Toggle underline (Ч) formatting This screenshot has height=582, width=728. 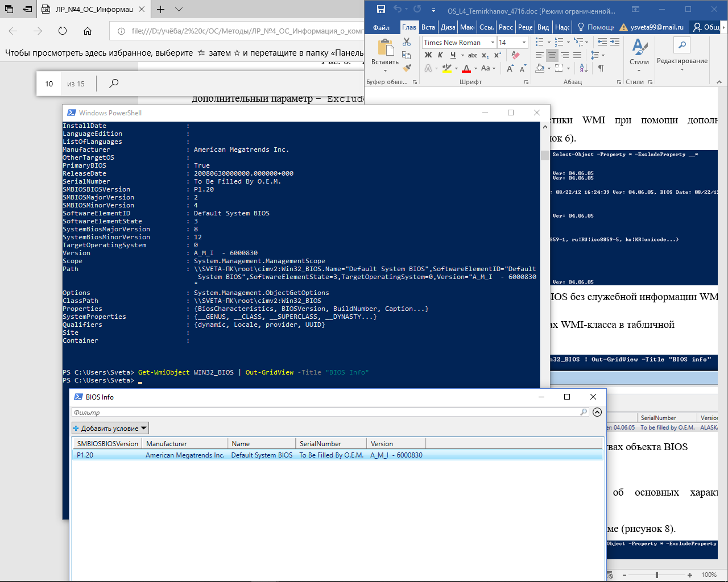coord(453,55)
